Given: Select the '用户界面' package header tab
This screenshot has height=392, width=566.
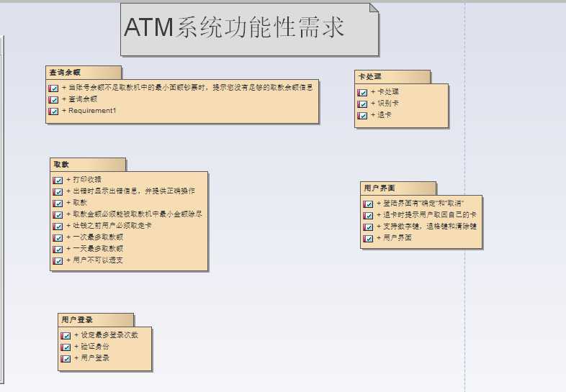Looking at the screenshot, I should tap(398, 188).
